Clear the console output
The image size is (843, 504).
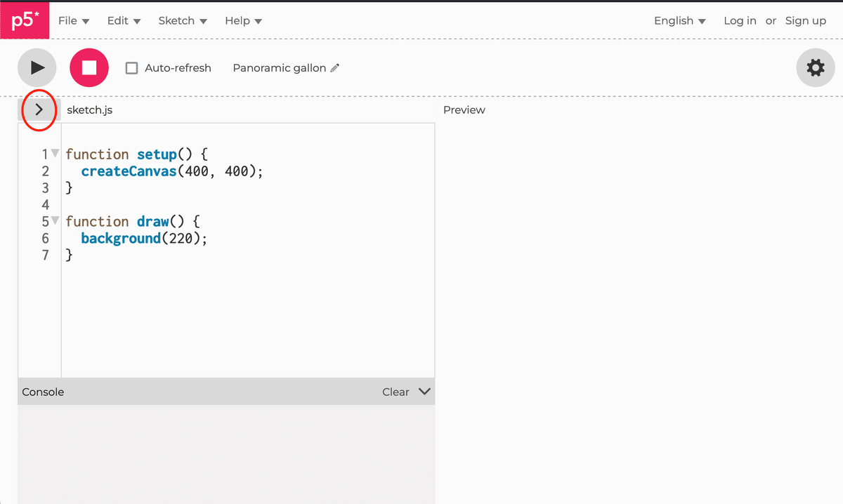tap(396, 392)
